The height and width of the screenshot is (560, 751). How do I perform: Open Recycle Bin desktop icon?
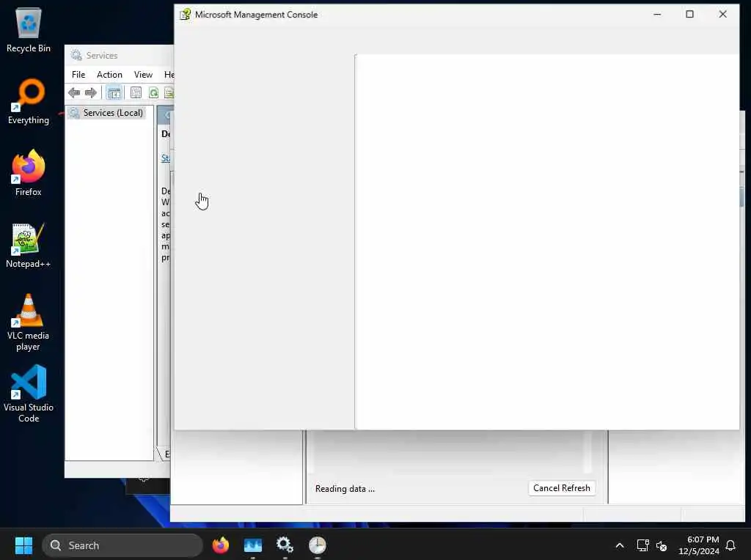coord(29,29)
